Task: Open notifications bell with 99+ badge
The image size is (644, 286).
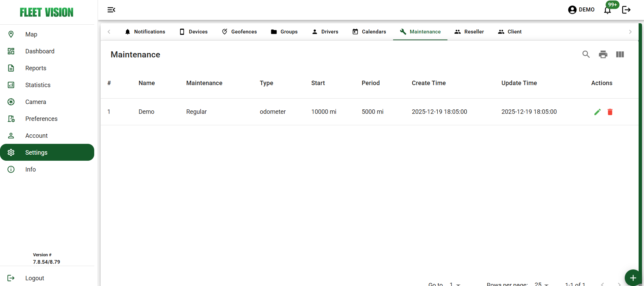Action: coord(608,10)
